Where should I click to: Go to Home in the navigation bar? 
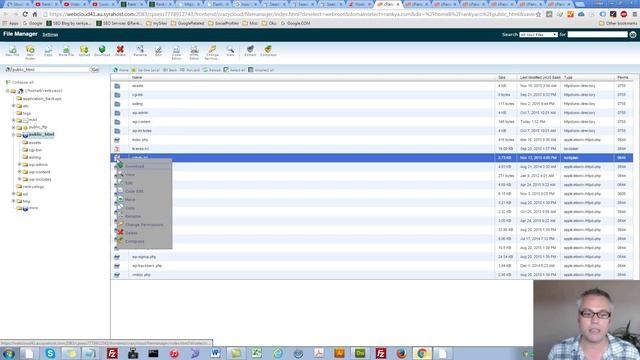point(121,70)
